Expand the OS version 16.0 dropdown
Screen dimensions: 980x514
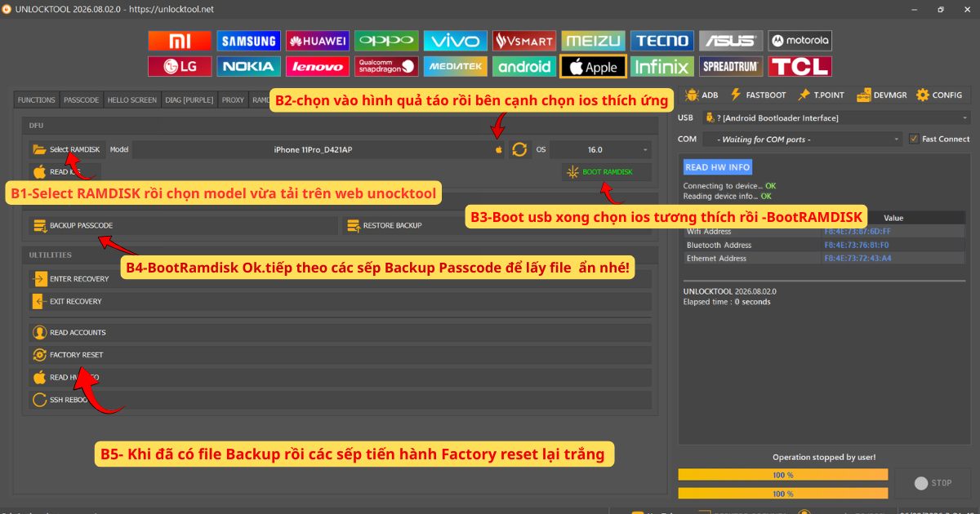pos(601,149)
